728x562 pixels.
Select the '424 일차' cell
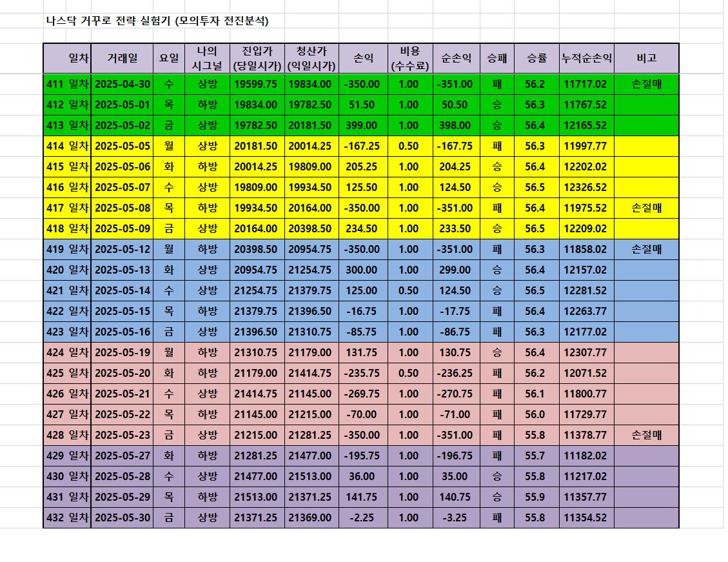click(67, 352)
